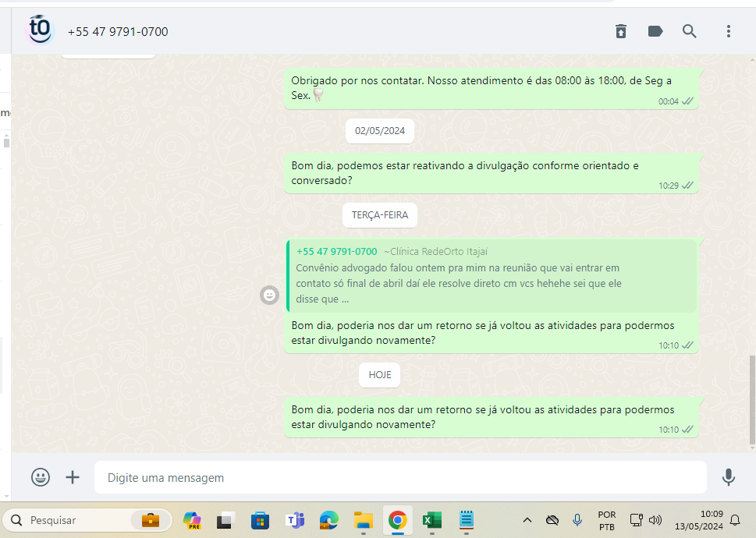Viewport: 756px width, 538px height.
Task: Expand hidden system tray icons chevron
Action: click(527, 520)
